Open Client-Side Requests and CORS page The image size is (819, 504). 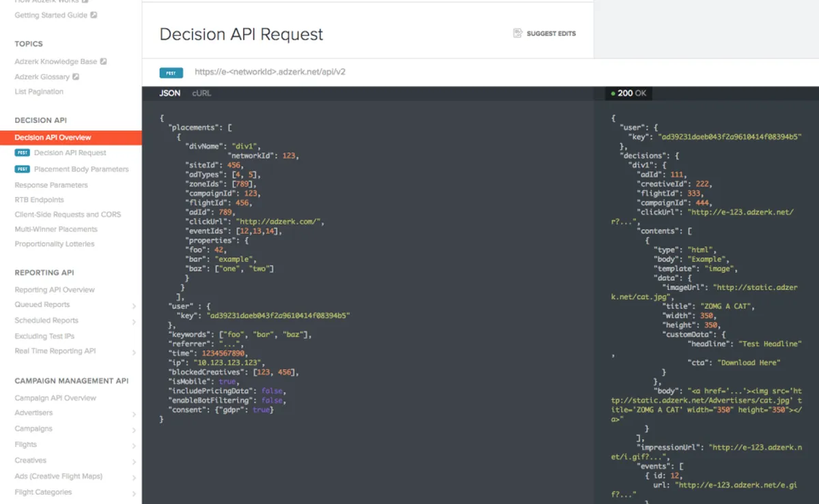coord(68,214)
